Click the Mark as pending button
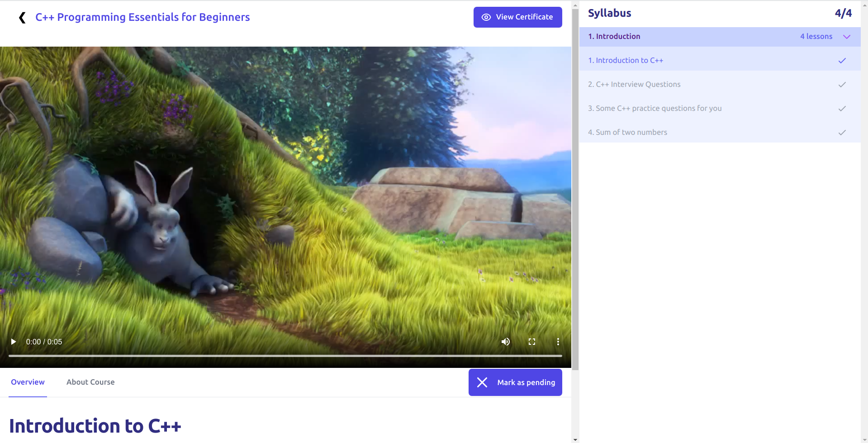Screen dimensions: 868x443 click(x=515, y=382)
